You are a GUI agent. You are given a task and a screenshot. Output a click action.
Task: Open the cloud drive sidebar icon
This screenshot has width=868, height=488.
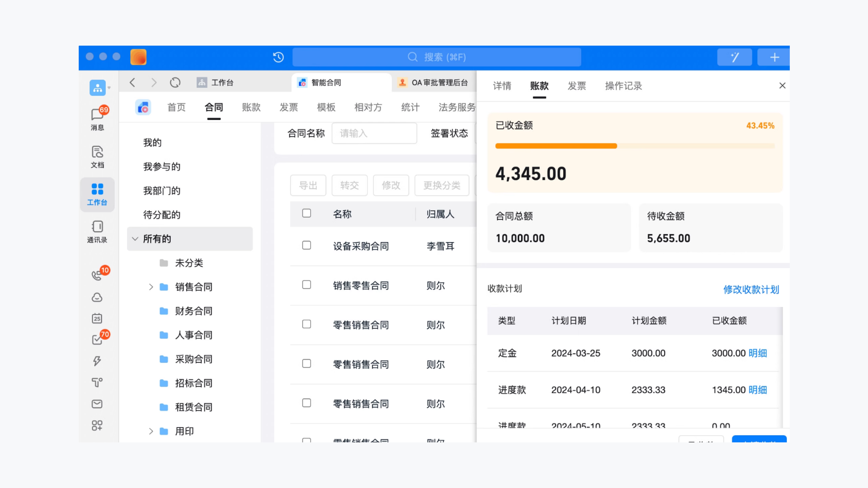coord(97,297)
